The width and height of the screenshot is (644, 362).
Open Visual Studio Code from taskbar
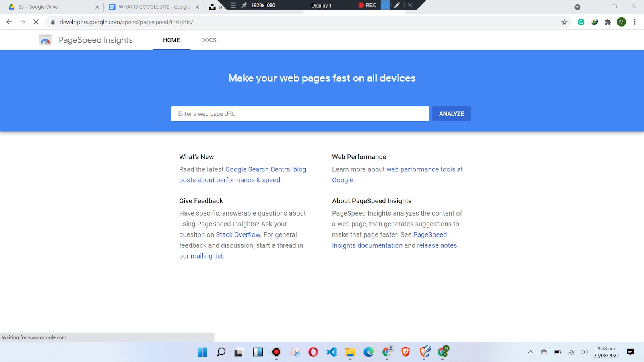point(332,352)
